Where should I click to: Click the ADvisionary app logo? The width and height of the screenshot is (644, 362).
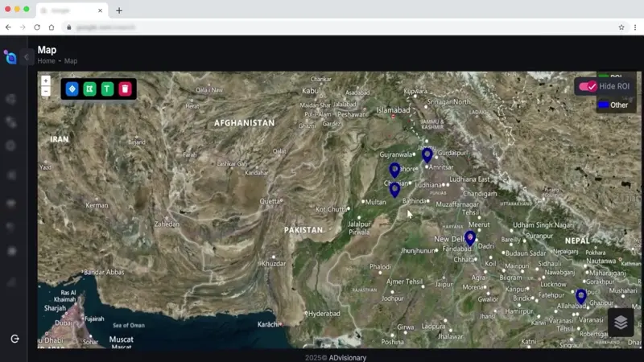click(10, 57)
